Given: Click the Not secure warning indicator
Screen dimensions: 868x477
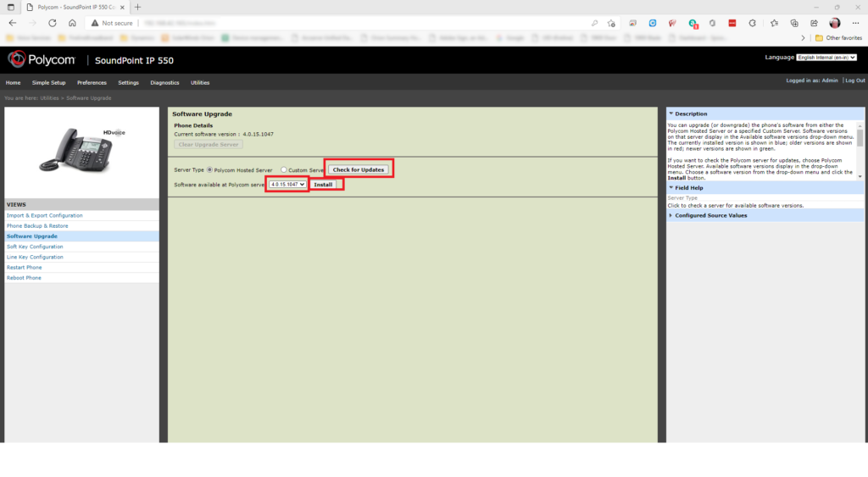Looking at the screenshot, I should click(x=112, y=23).
